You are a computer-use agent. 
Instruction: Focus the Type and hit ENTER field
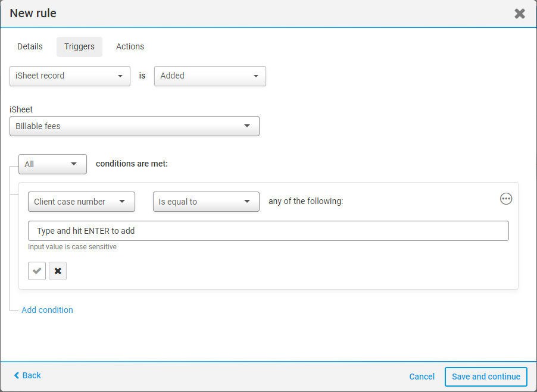tap(268, 231)
